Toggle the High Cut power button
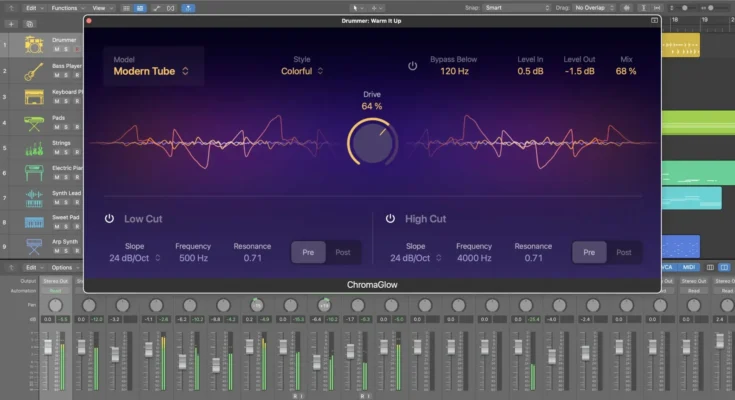735x400 pixels. click(390, 219)
